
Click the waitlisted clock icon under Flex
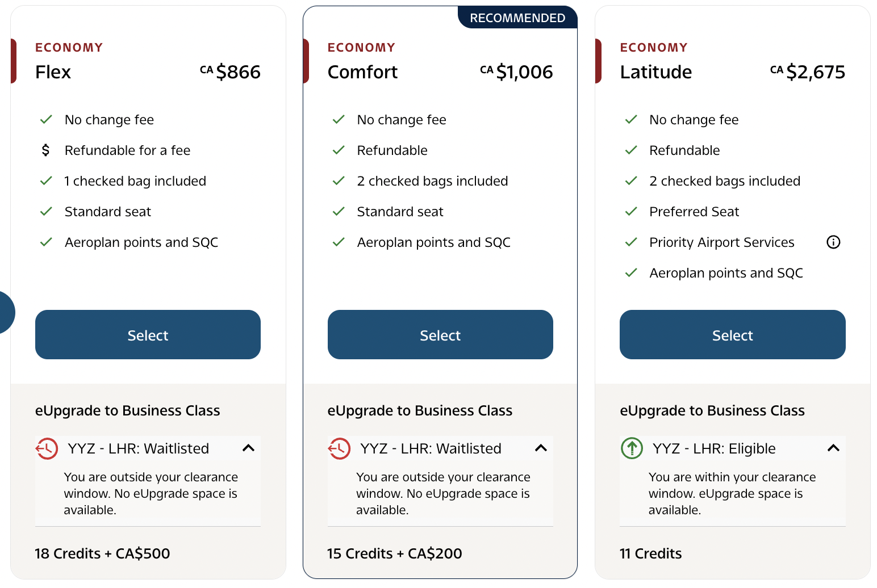47,448
